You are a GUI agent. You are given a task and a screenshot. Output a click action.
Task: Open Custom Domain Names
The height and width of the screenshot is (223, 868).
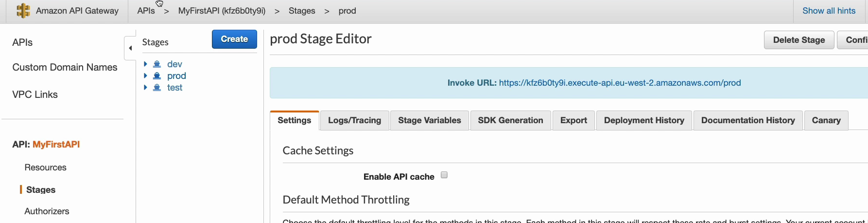click(65, 67)
